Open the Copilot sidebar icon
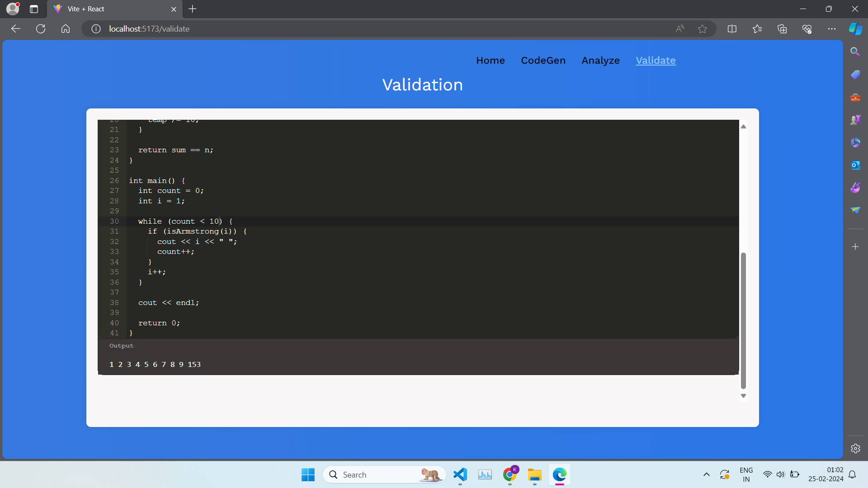This screenshot has height=488, width=868. pos(855,29)
